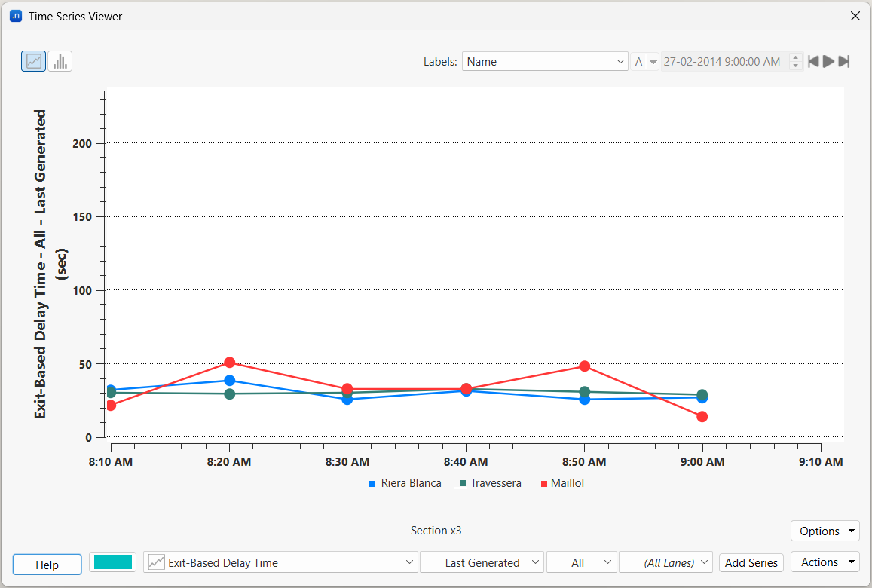This screenshot has width=872, height=588.
Task: Click the Add Series button
Action: pos(751,562)
